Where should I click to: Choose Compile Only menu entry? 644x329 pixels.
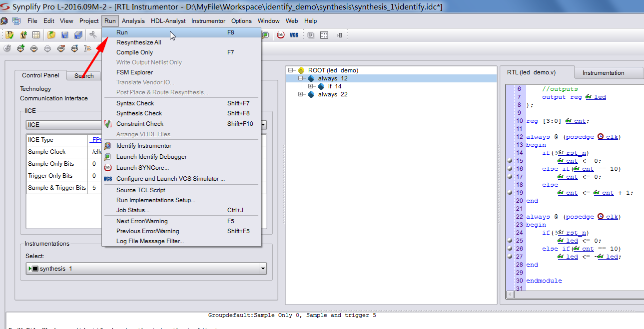pyautogui.click(x=181, y=52)
